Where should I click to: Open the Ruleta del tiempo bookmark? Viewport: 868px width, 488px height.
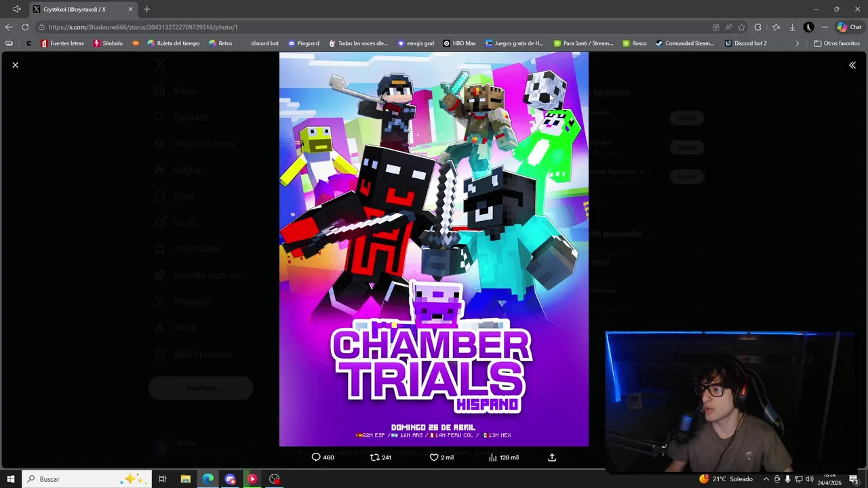[x=174, y=43]
